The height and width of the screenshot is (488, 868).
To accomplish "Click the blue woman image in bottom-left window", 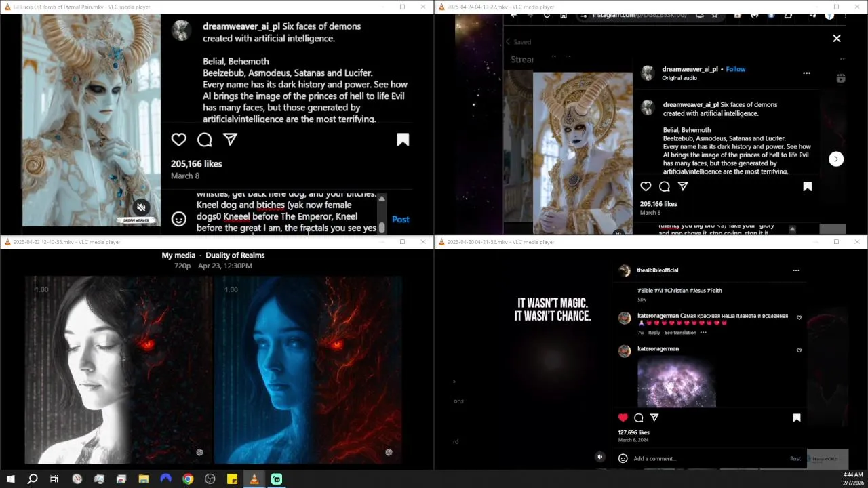I will coord(309,370).
